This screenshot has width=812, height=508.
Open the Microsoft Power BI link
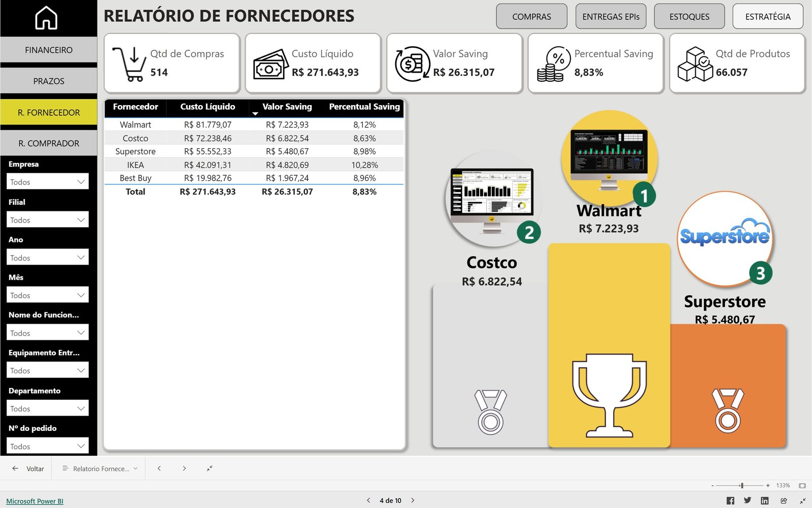click(x=35, y=501)
